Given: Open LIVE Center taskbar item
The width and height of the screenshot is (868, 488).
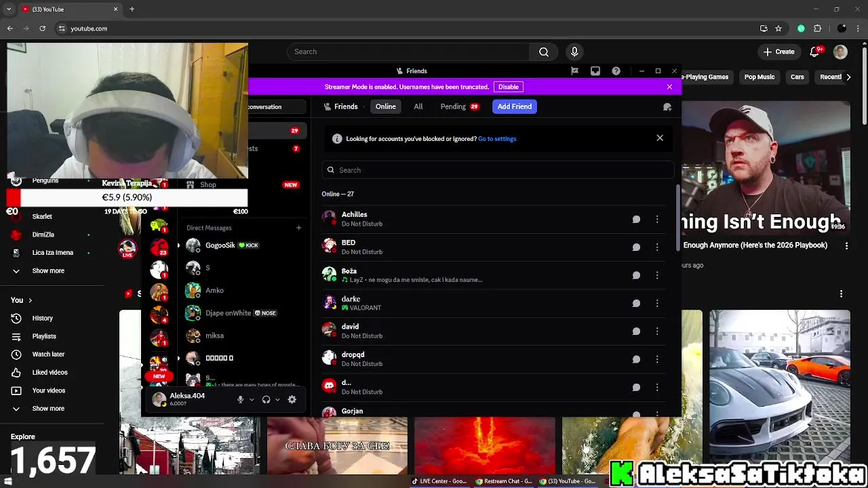Looking at the screenshot, I should tap(439, 481).
